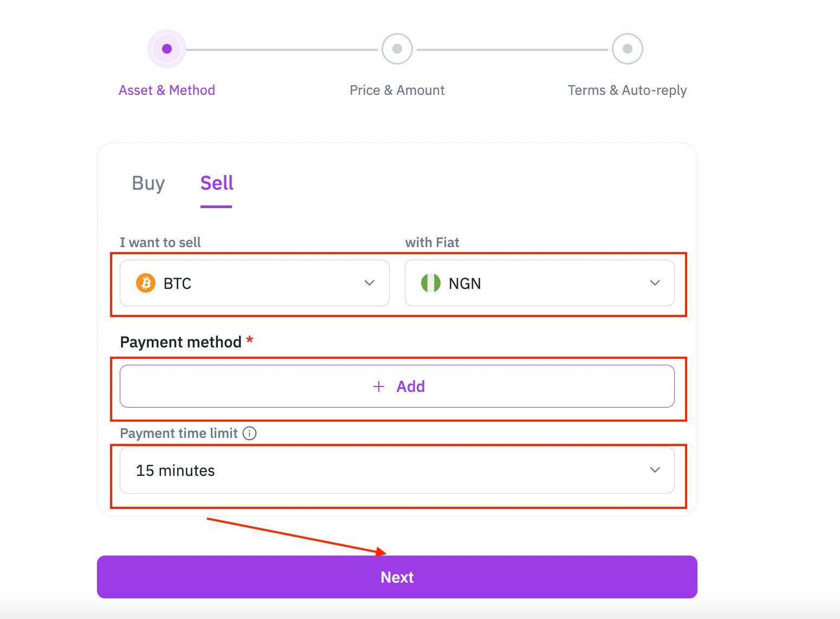Click the Nigerian flag icon
The width and height of the screenshot is (840, 619).
coord(431,283)
